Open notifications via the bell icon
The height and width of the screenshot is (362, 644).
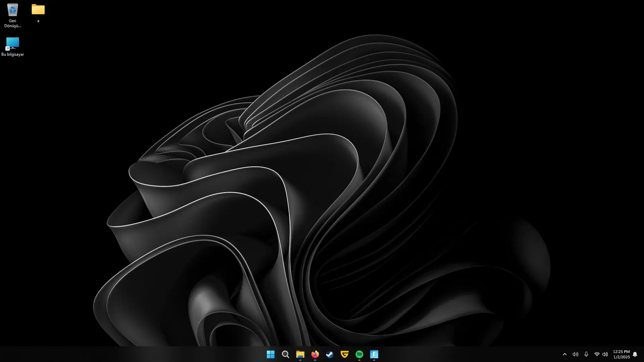click(635, 354)
